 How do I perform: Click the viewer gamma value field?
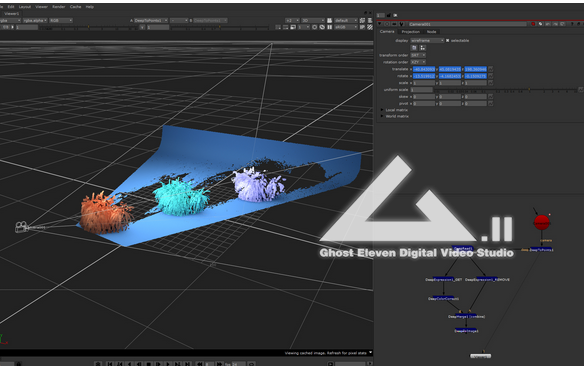(158, 27)
